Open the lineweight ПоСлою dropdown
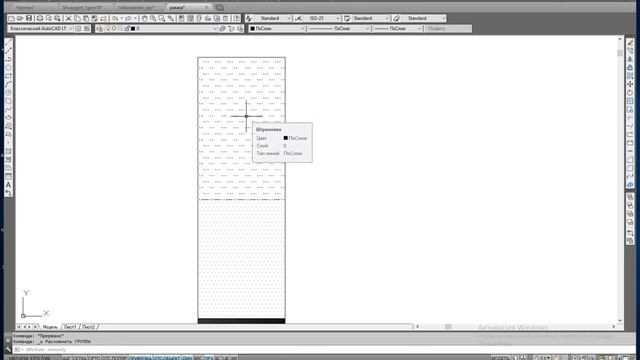 (x=398, y=29)
